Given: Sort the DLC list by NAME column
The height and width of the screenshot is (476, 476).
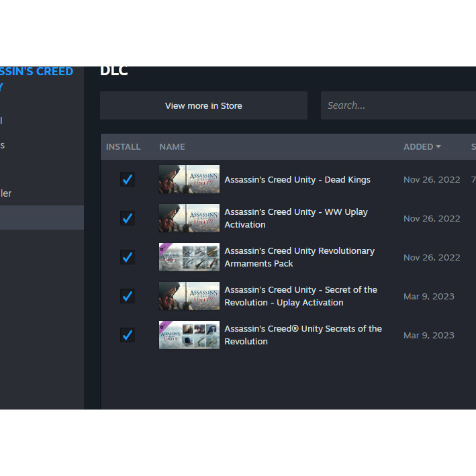Looking at the screenshot, I should (x=172, y=147).
